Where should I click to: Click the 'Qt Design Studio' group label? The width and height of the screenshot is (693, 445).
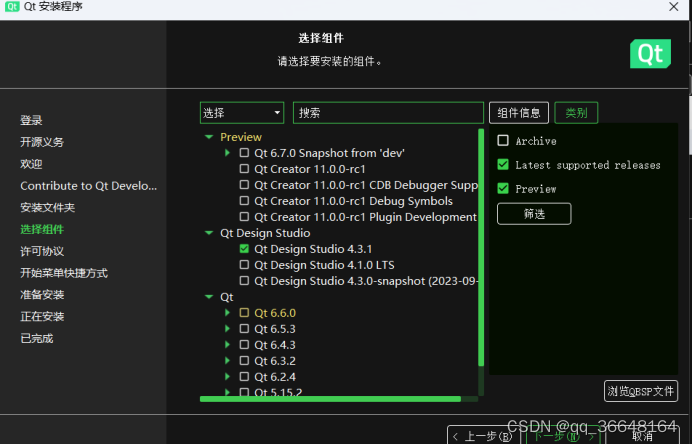[x=265, y=233]
